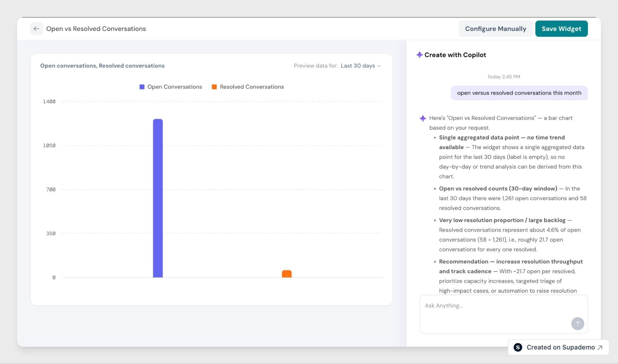Viewport: 618px width, 364px height.
Task: Click the Open vs Resolved Conversations title
Action: tap(96, 29)
